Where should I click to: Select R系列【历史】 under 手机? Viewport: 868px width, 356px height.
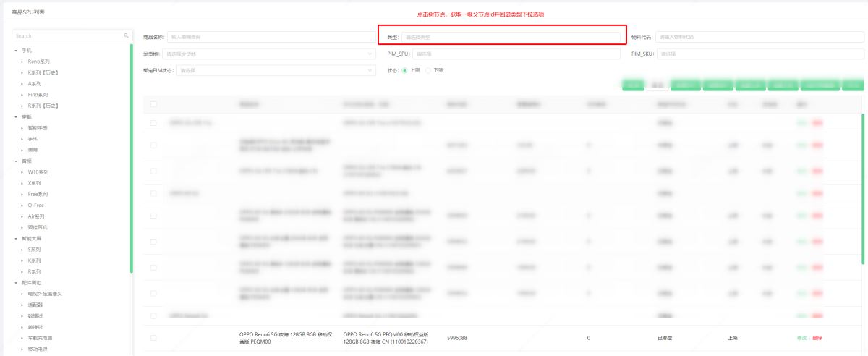[43, 106]
